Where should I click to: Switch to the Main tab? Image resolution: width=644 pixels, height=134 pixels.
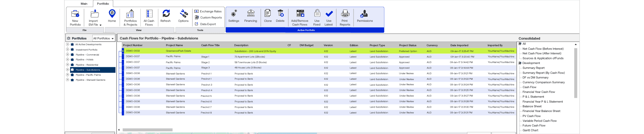(x=84, y=4)
